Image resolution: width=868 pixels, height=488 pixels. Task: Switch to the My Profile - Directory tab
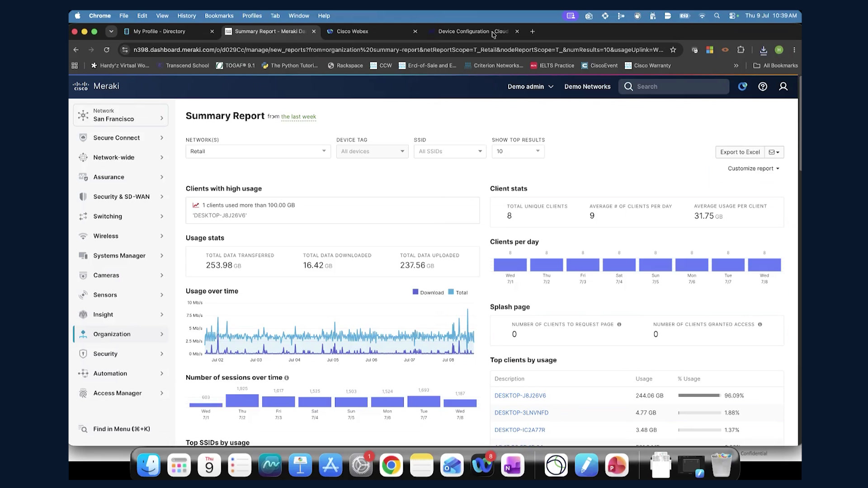coord(170,31)
